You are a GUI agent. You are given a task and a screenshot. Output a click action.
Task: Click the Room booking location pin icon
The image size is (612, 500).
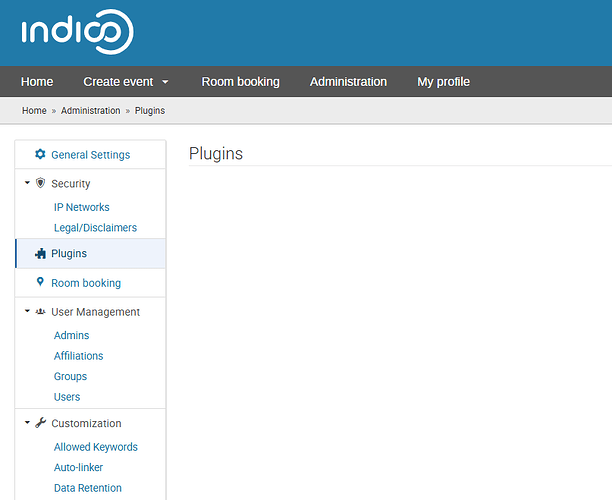[x=40, y=283]
